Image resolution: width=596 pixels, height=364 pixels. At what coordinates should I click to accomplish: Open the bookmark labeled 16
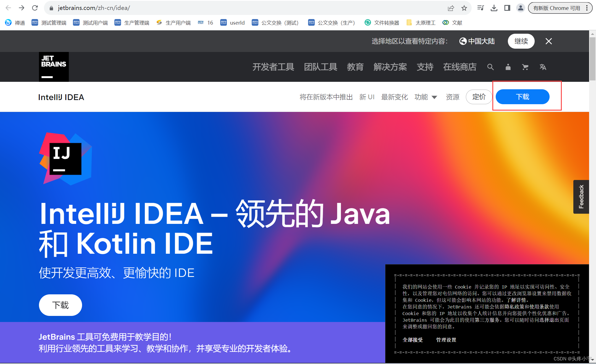pos(205,23)
